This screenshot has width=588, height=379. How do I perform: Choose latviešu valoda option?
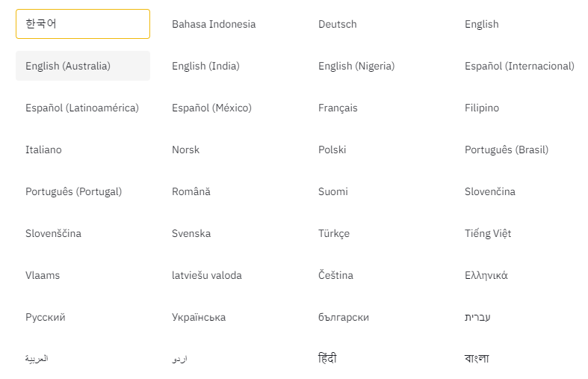point(207,275)
